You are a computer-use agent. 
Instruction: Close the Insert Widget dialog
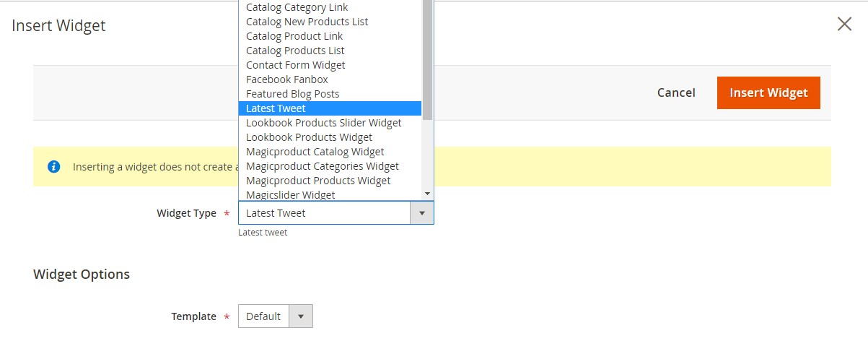844,25
